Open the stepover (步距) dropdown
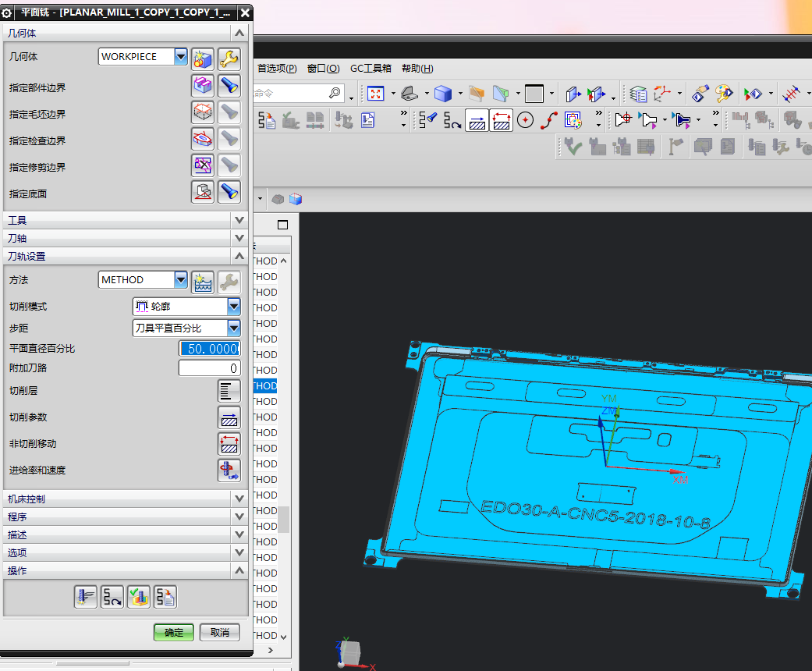 (x=233, y=328)
